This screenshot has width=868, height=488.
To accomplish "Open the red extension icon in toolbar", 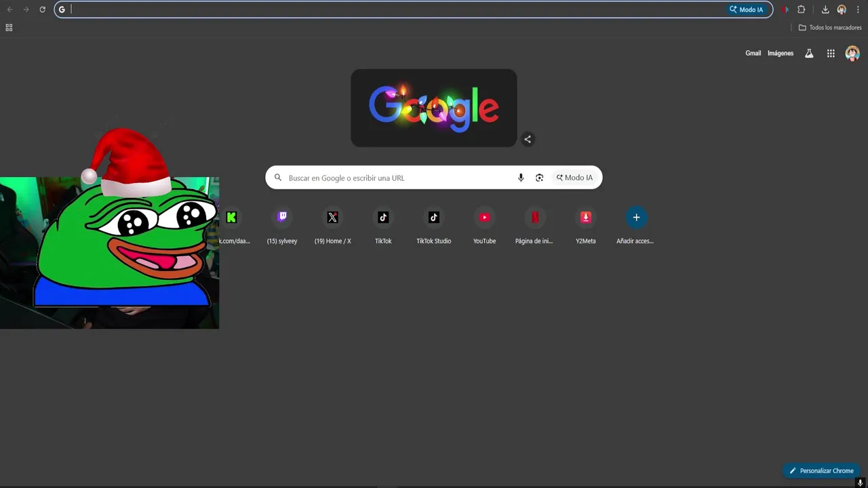I will [785, 9].
